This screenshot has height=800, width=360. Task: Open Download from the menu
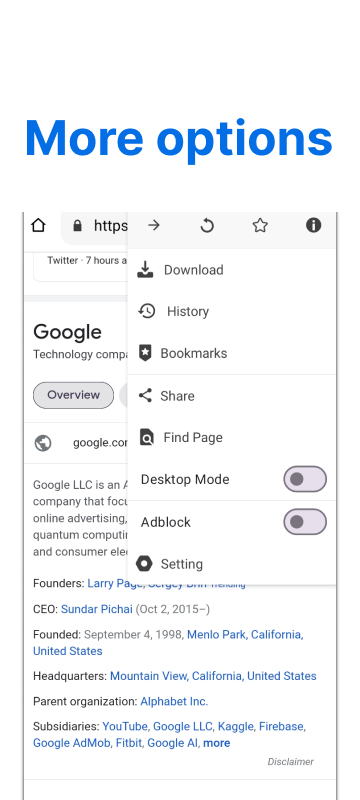coord(231,270)
